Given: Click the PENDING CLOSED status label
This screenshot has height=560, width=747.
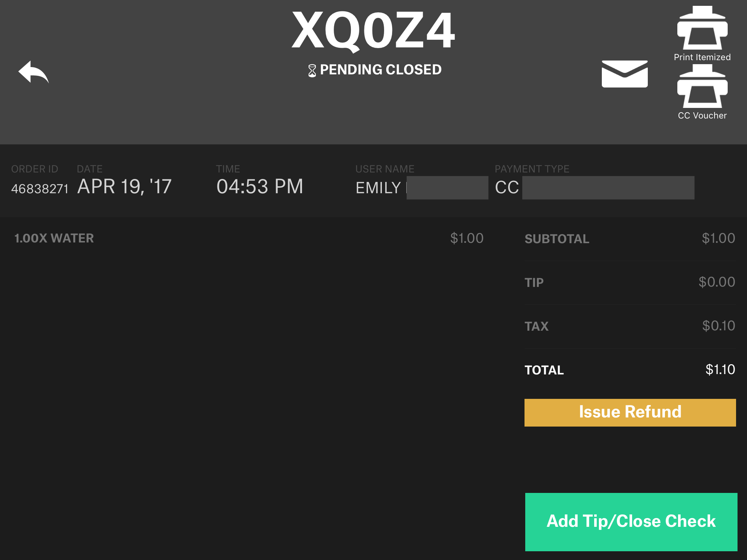Looking at the screenshot, I should click(380, 70).
